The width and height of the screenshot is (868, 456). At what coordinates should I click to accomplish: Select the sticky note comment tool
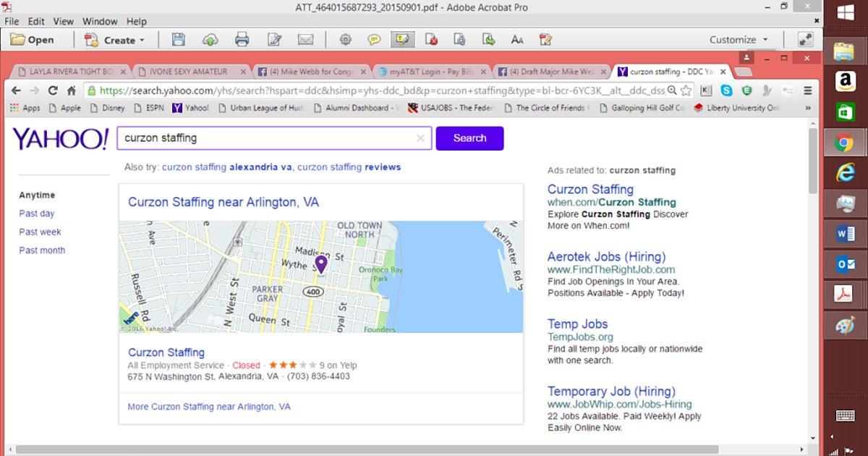[373, 40]
